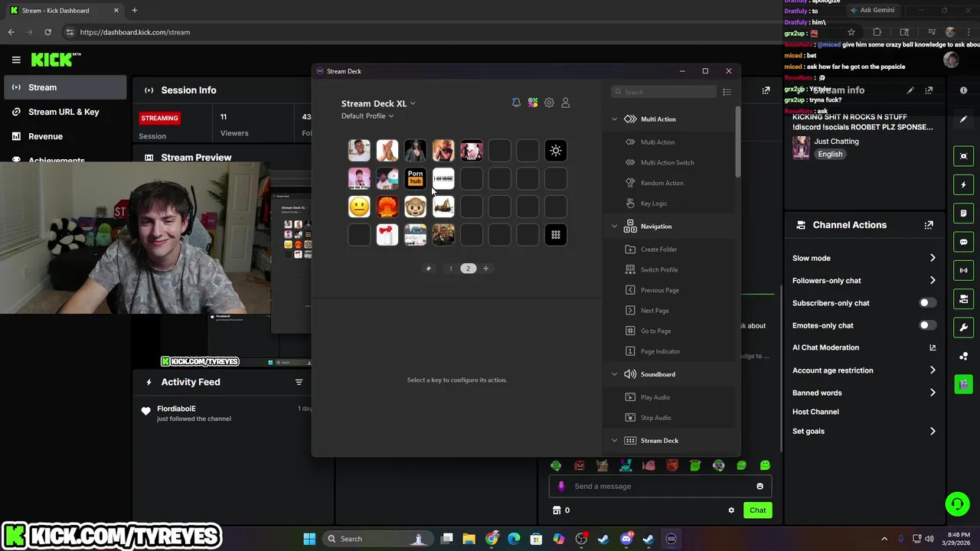
Task: Open Stream URL & Key in sidebar
Action: pyautogui.click(x=65, y=112)
